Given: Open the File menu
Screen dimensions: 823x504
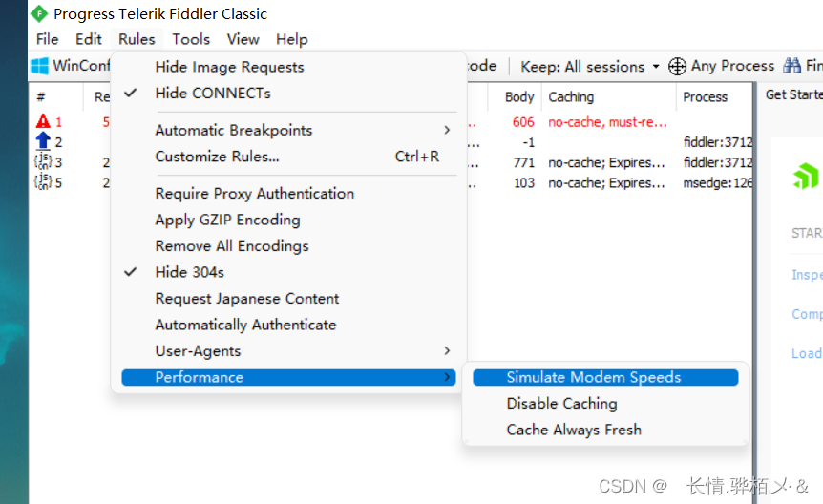Looking at the screenshot, I should [47, 39].
